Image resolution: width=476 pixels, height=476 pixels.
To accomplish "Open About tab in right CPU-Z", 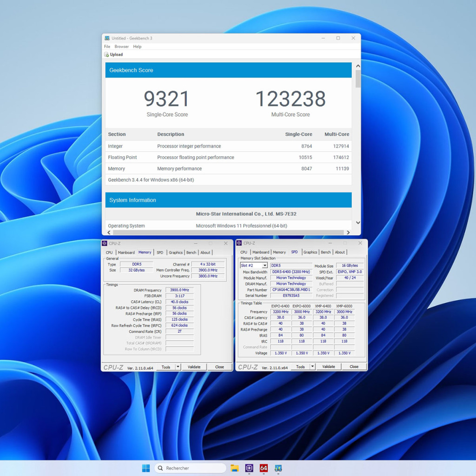I will 340,252.
